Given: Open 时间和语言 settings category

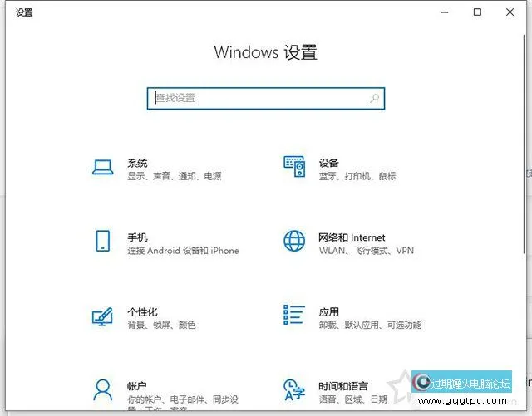Looking at the screenshot, I should [x=343, y=386].
